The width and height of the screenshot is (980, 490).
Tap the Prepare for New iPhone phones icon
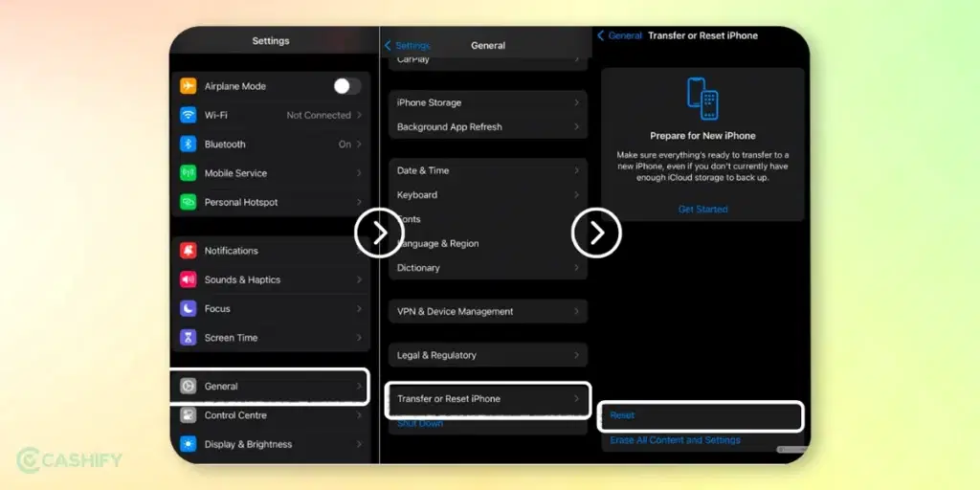click(x=702, y=99)
